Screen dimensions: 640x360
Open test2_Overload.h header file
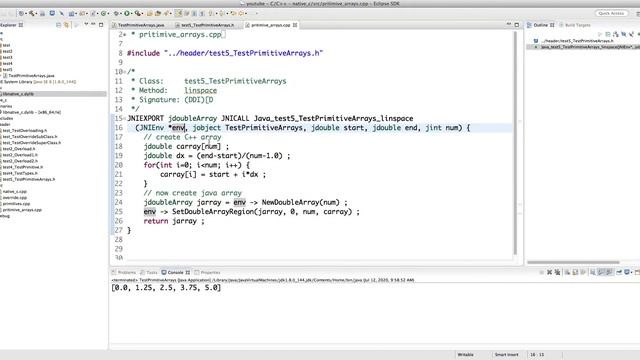19,149
